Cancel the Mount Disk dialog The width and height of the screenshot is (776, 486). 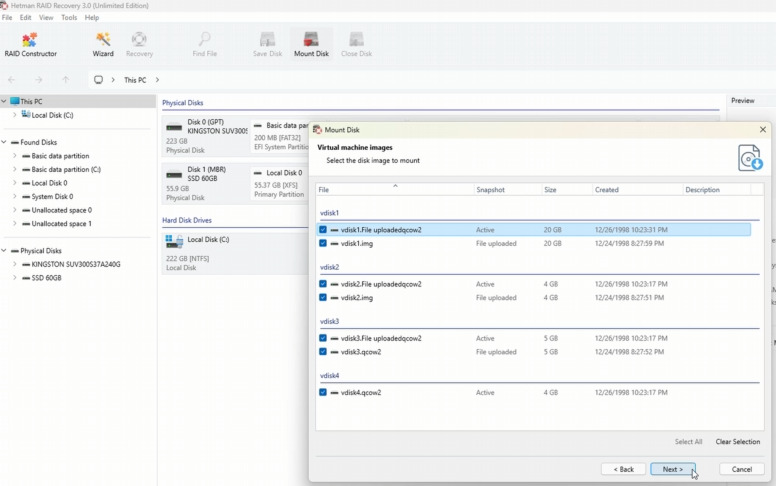pyautogui.click(x=741, y=469)
